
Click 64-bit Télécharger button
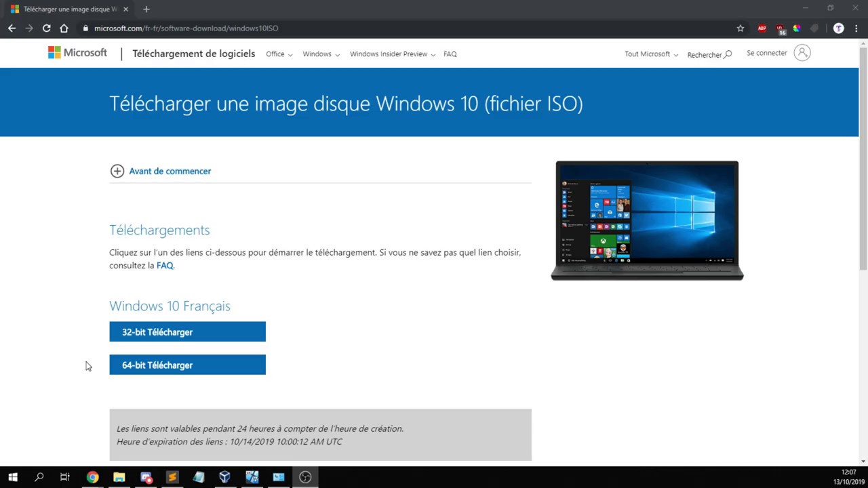tap(187, 365)
